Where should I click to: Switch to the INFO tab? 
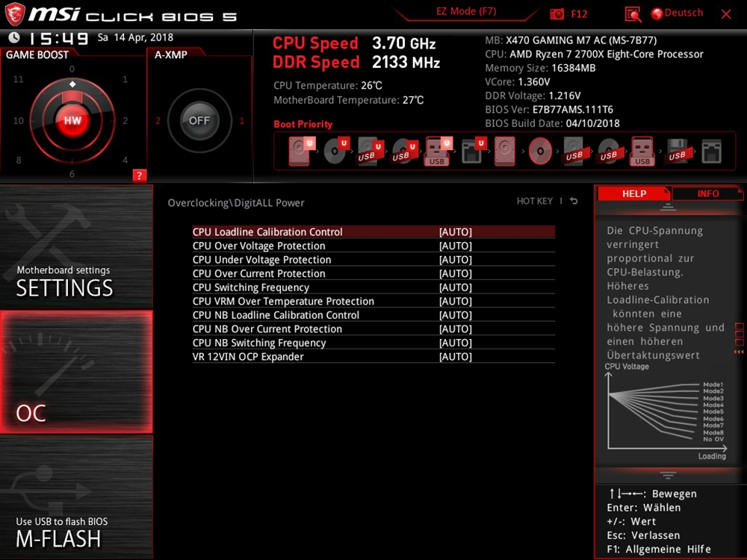tap(707, 194)
